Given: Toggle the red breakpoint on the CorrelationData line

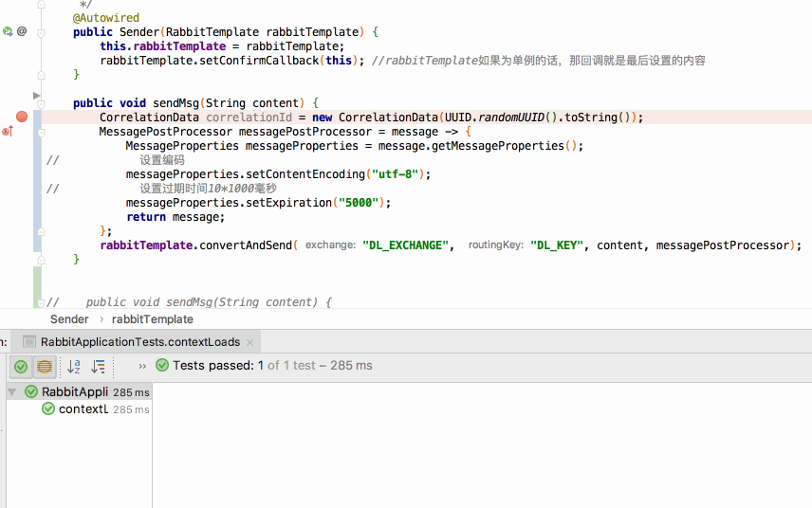Looking at the screenshot, I should (x=22, y=117).
